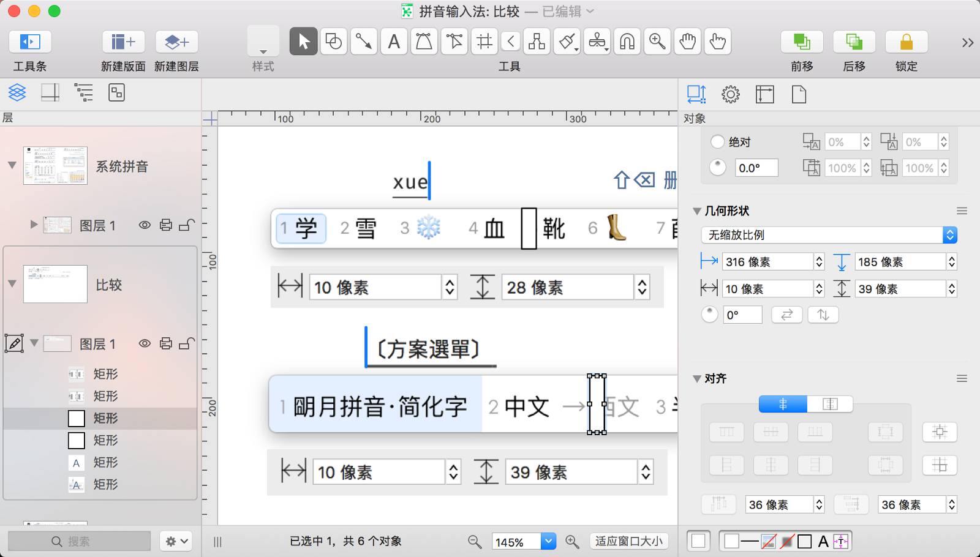Click the 适应窗口大小 button
The width and height of the screenshot is (980, 557).
pos(628,541)
